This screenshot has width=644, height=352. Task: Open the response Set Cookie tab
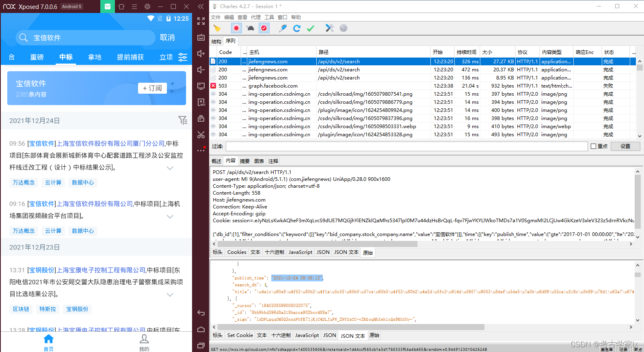coord(240,335)
